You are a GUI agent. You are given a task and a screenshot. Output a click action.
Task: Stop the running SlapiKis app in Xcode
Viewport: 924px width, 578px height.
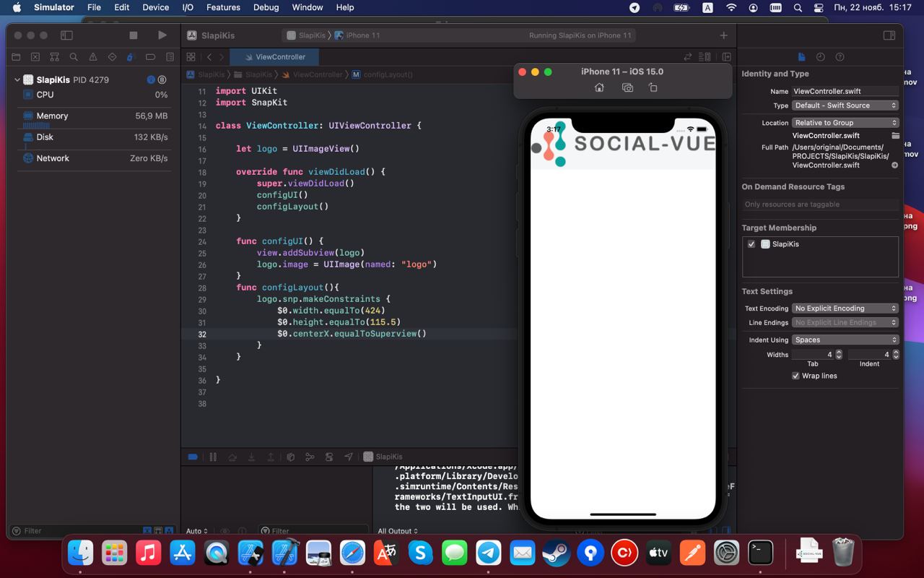pos(134,35)
